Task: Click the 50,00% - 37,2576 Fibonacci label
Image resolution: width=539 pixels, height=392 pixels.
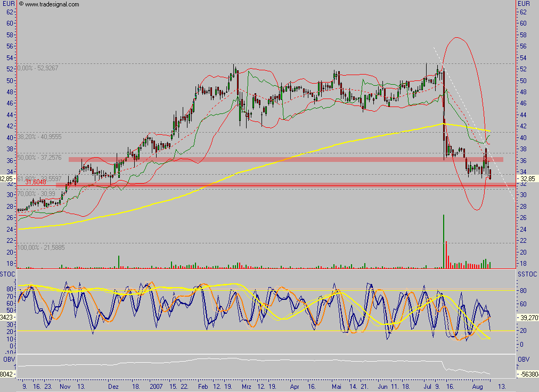Action: click(x=39, y=158)
